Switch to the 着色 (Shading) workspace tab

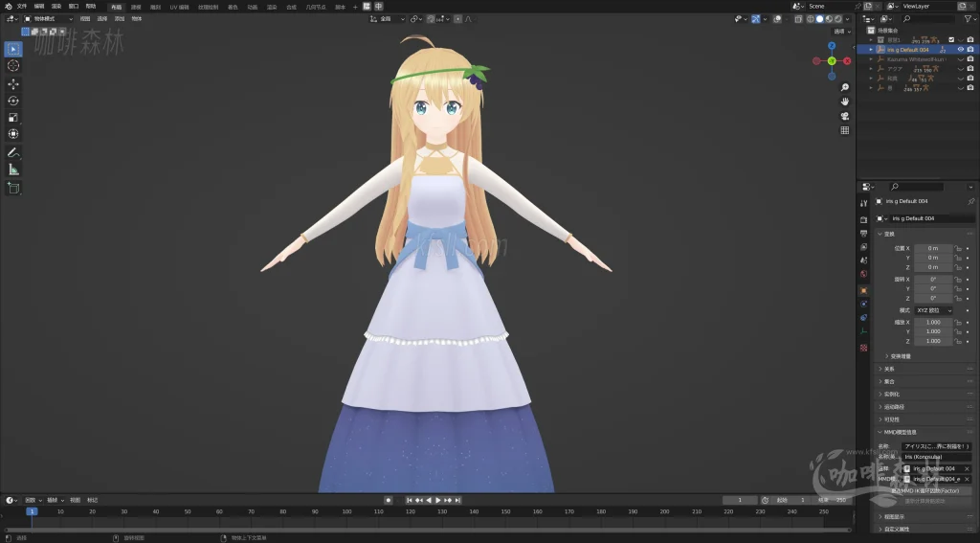pyautogui.click(x=233, y=7)
